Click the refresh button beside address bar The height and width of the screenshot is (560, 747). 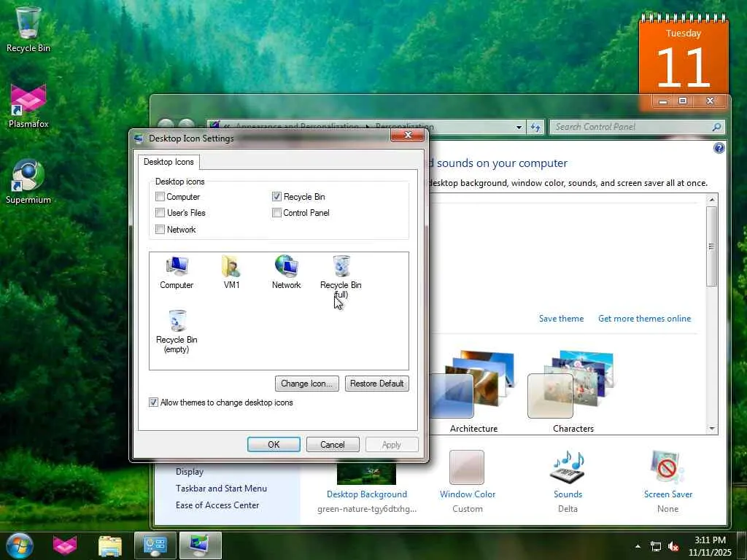pyautogui.click(x=535, y=127)
